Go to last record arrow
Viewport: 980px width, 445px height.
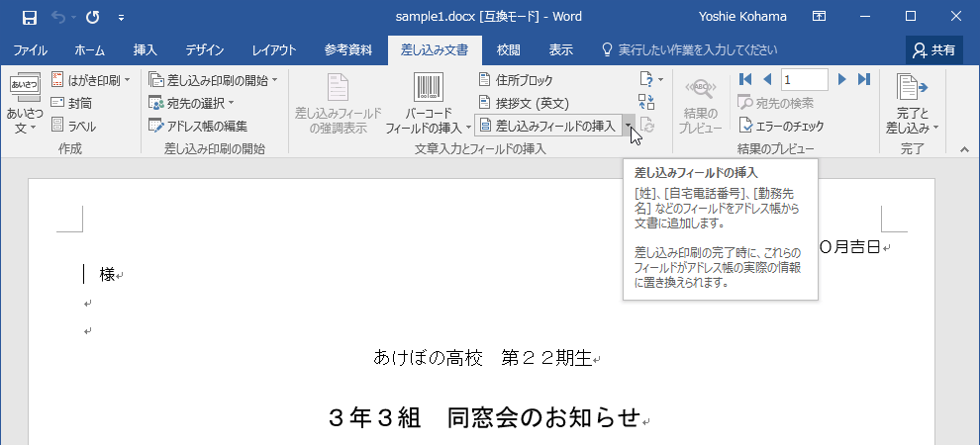click(864, 79)
